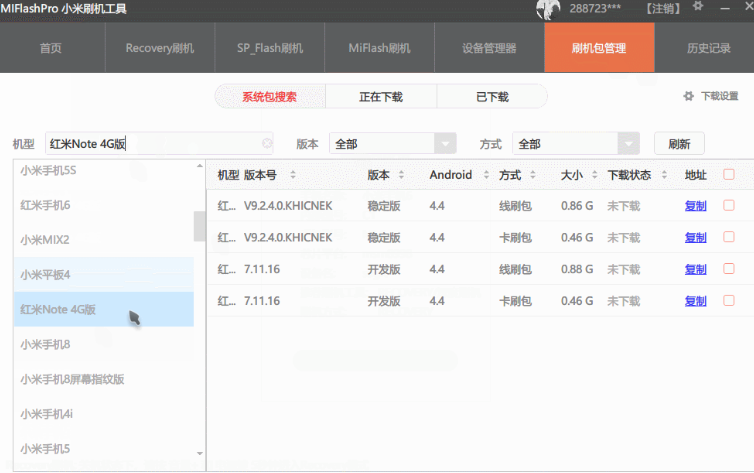Check the 7.11.16 卡刷包 row checkbox
This screenshot has width=754, height=473.
[729, 300]
